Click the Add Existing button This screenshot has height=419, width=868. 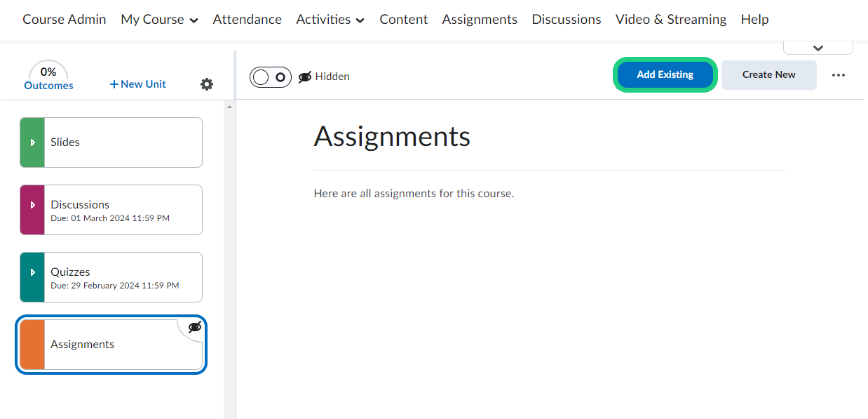point(665,74)
